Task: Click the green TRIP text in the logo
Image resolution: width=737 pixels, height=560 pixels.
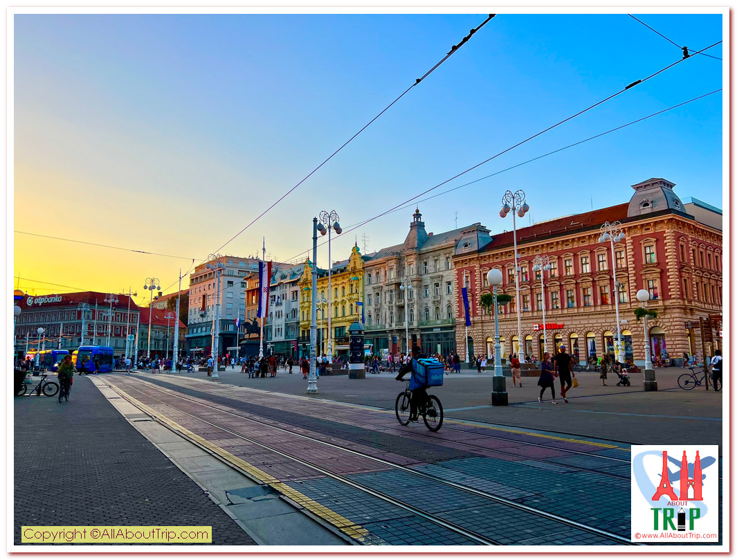Action: coord(675,518)
